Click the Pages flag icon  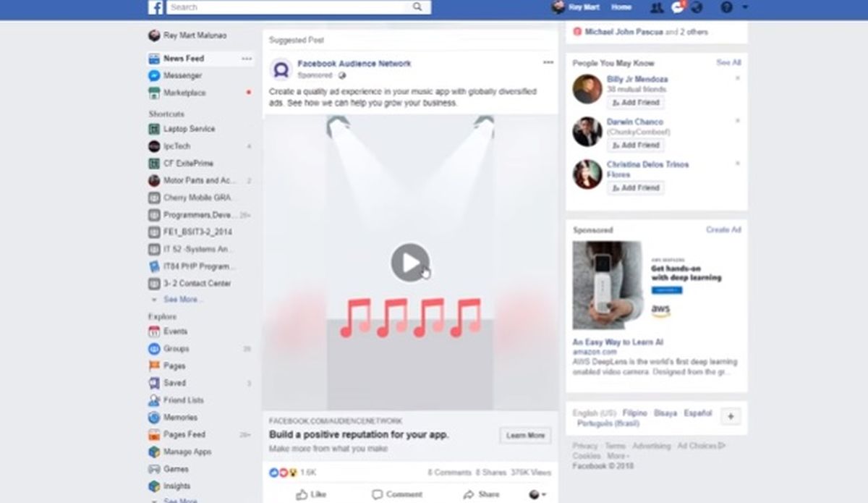click(x=154, y=366)
